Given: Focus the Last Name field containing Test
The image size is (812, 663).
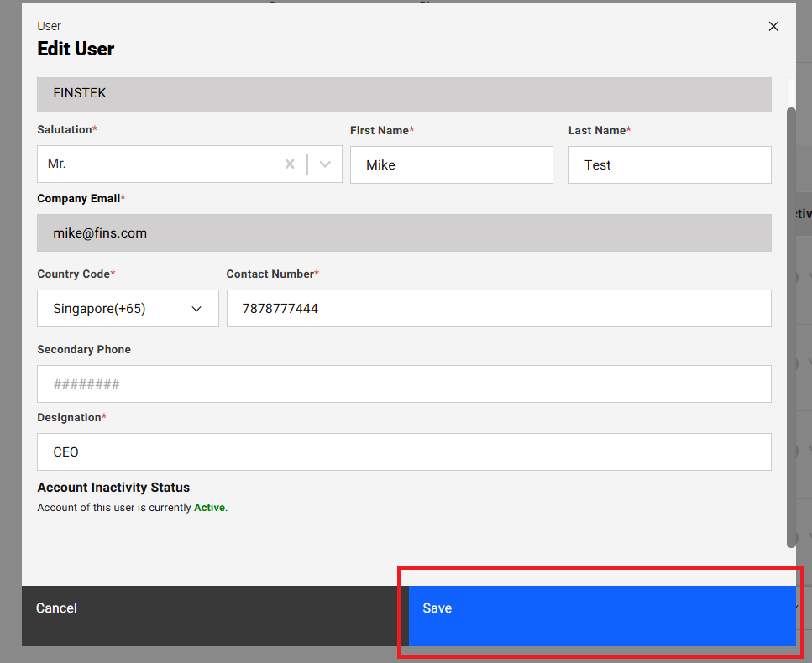Looking at the screenshot, I should [669, 165].
